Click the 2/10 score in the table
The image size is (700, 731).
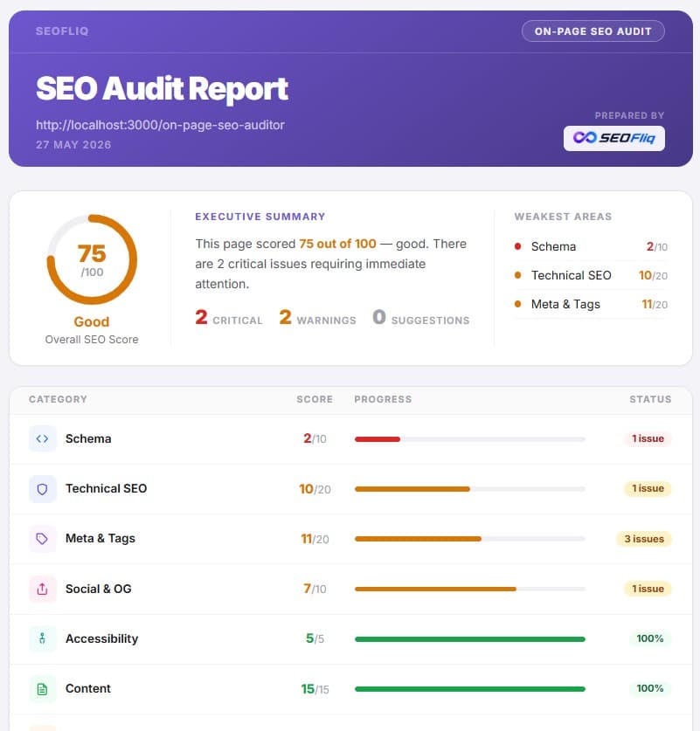315,438
